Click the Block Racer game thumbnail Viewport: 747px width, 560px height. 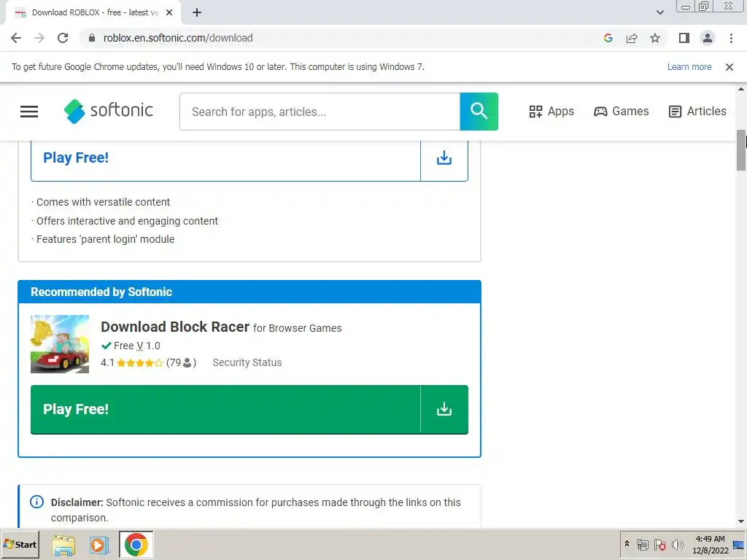[x=60, y=344]
